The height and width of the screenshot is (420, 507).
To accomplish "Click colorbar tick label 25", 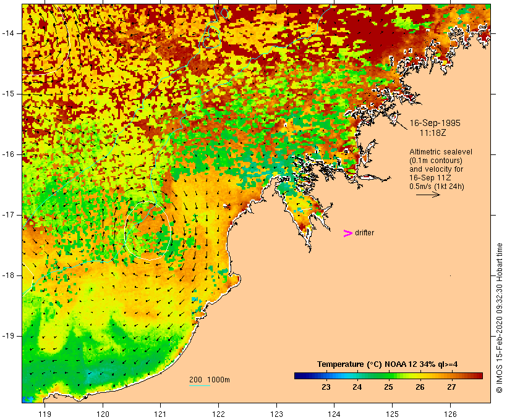I will pyautogui.click(x=389, y=387).
